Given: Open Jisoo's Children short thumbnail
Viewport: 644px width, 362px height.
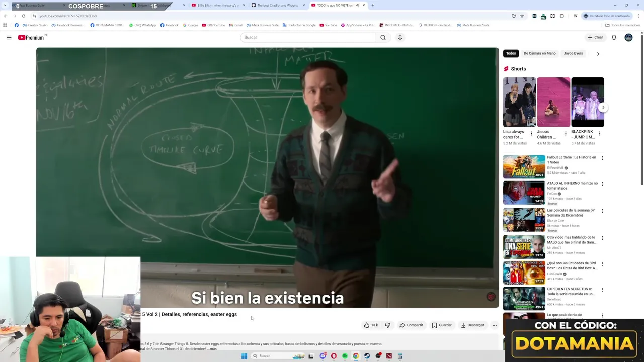Looking at the screenshot, I should pos(553,102).
